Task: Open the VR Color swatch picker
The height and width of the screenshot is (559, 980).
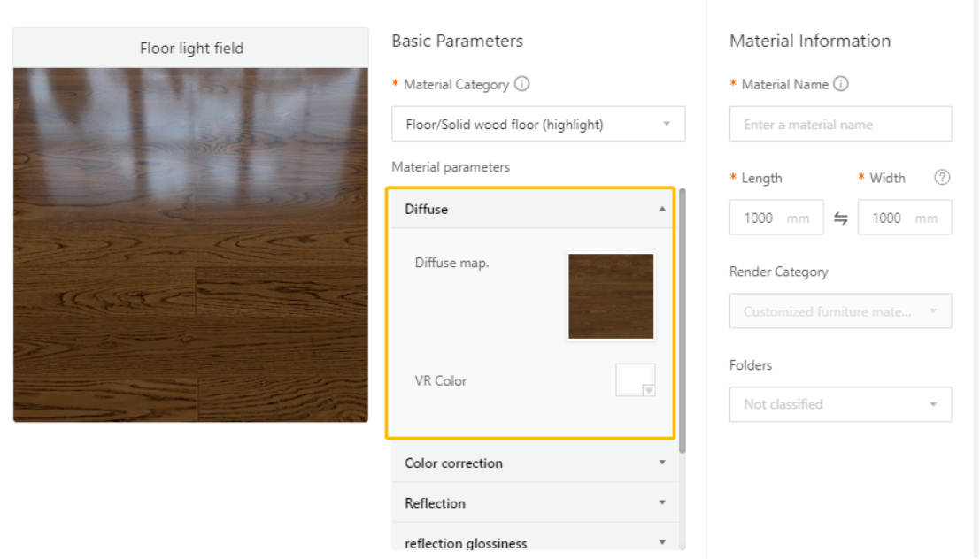Action: [636, 379]
